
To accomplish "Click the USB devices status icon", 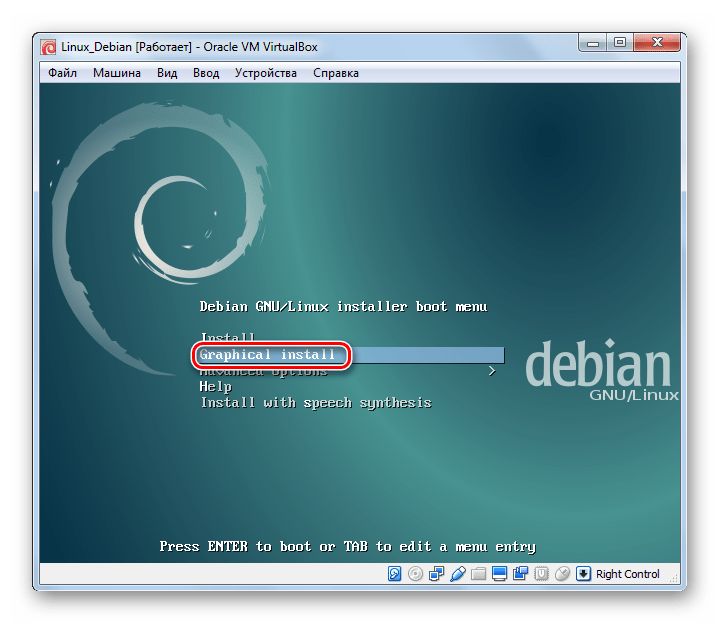I will click(x=458, y=574).
